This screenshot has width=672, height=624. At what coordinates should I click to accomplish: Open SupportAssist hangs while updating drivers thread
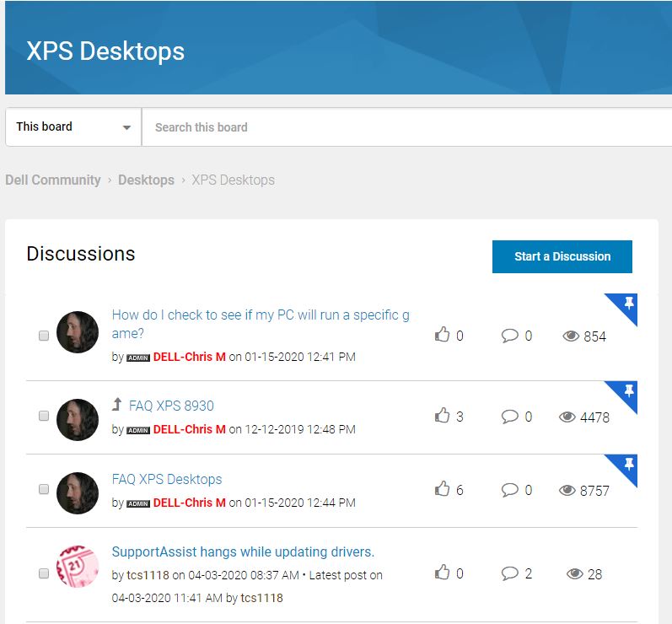pos(243,551)
